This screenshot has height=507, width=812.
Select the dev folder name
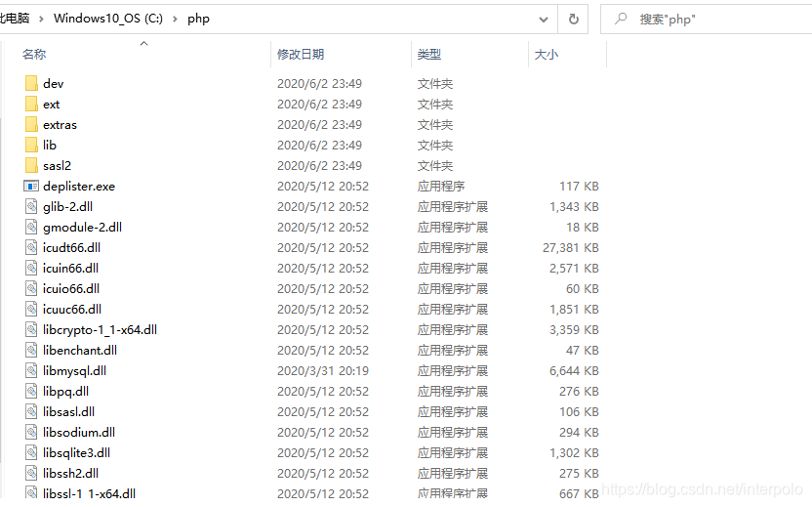click(x=54, y=83)
